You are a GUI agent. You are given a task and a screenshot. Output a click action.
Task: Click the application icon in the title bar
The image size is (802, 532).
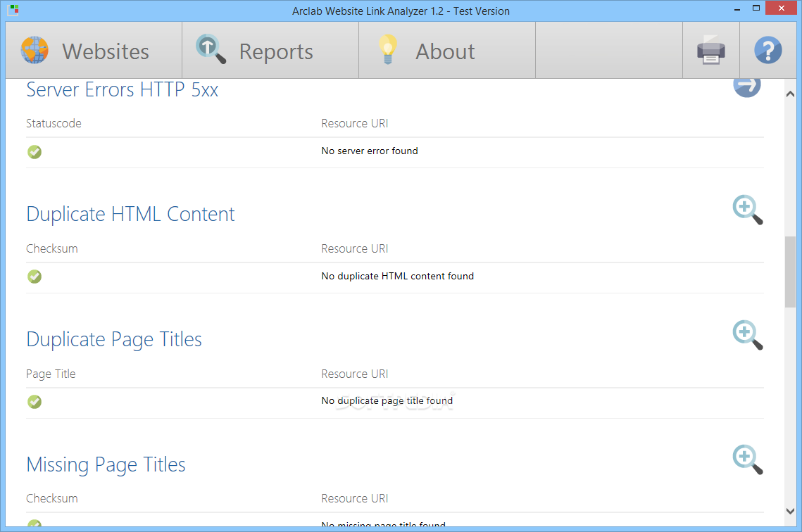(x=14, y=10)
